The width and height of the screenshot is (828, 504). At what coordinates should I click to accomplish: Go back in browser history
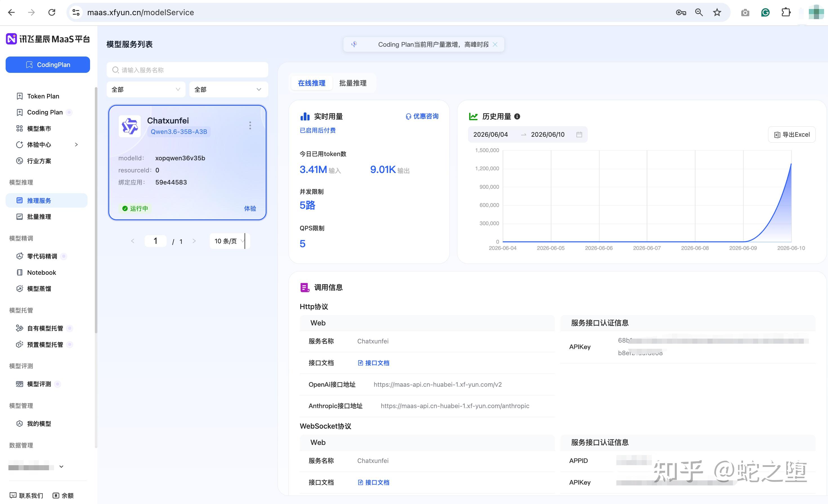(12, 12)
